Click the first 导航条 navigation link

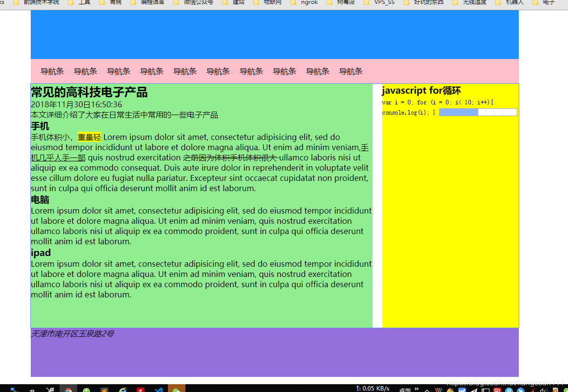pos(52,71)
